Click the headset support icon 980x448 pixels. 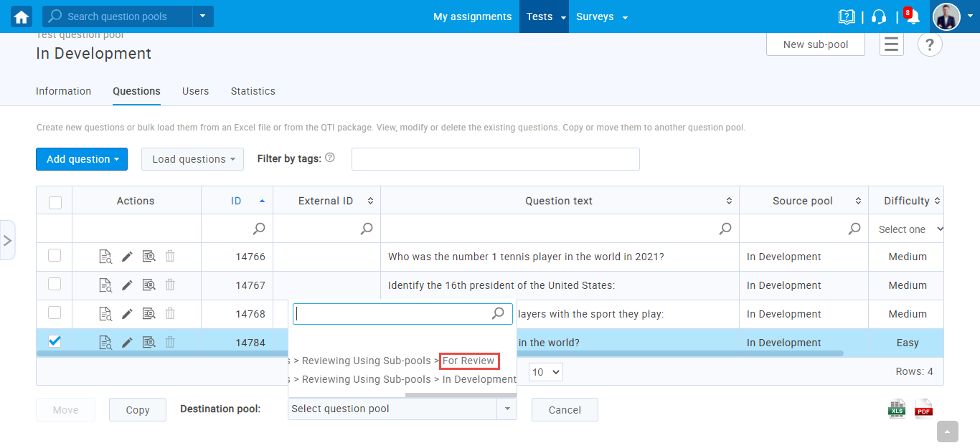tap(879, 17)
